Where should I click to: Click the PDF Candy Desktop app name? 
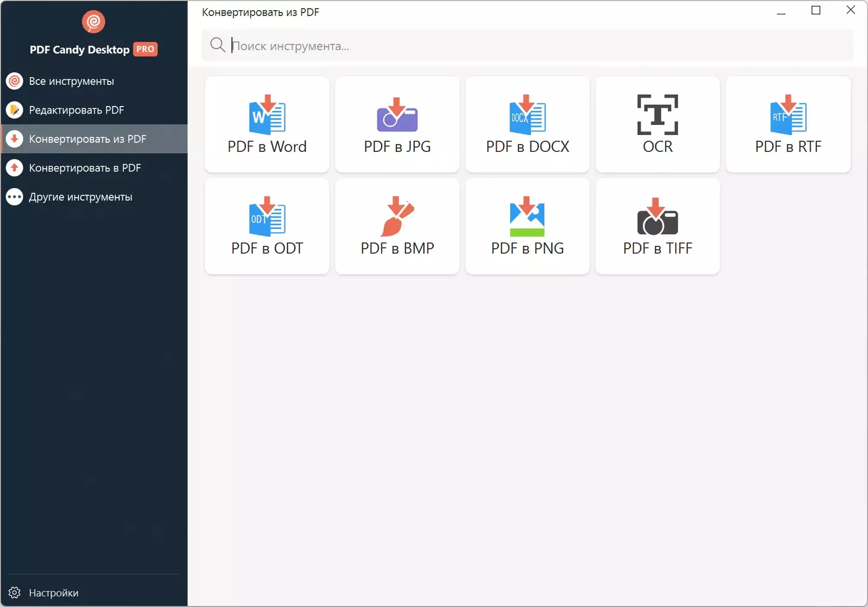80,50
